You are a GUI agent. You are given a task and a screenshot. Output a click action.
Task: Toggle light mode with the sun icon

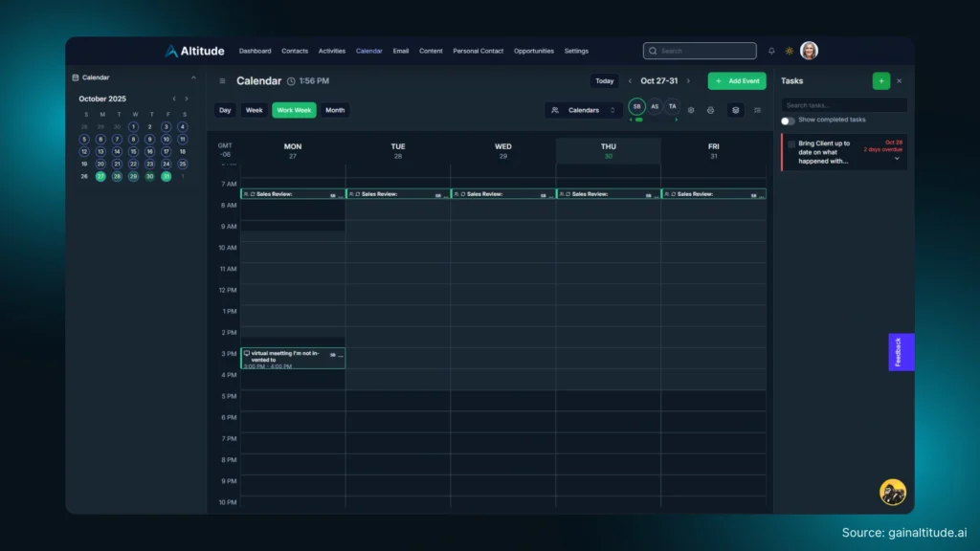(788, 51)
